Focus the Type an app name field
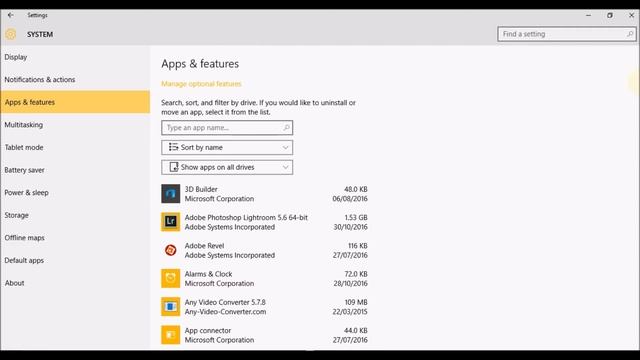This screenshot has height=360, width=640. [227, 128]
